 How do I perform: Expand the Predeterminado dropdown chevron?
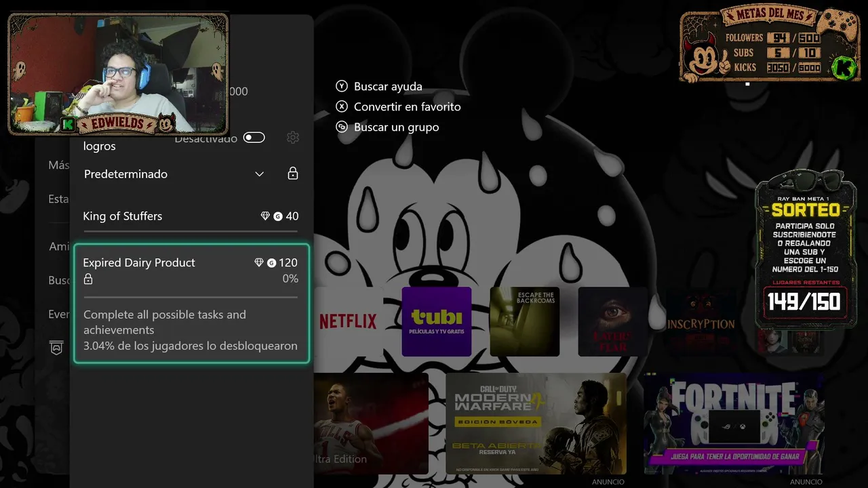pyautogui.click(x=259, y=174)
